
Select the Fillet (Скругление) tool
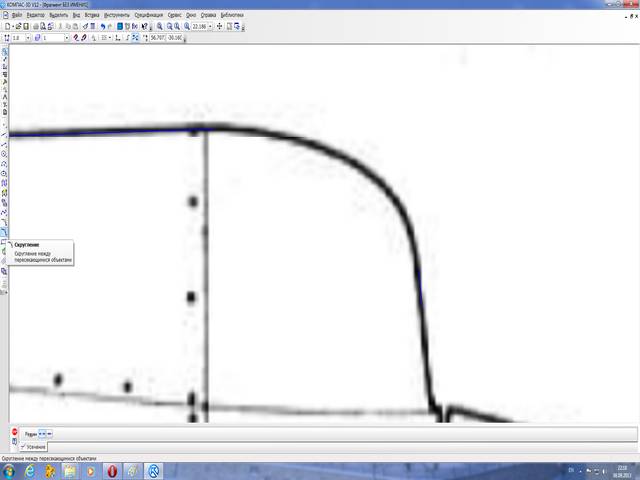click(x=4, y=232)
